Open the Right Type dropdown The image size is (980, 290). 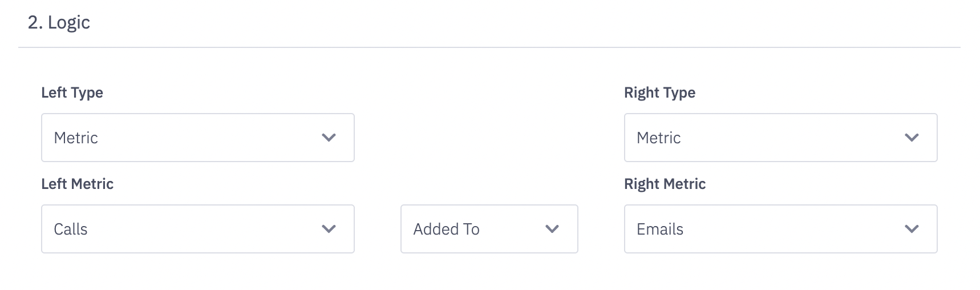(x=780, y=138)
